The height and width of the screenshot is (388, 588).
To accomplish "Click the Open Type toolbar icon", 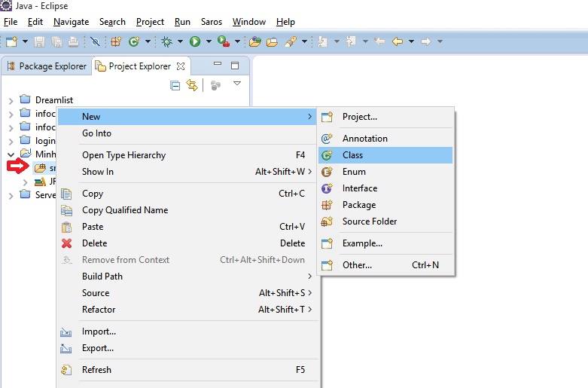I will point(255,41).
